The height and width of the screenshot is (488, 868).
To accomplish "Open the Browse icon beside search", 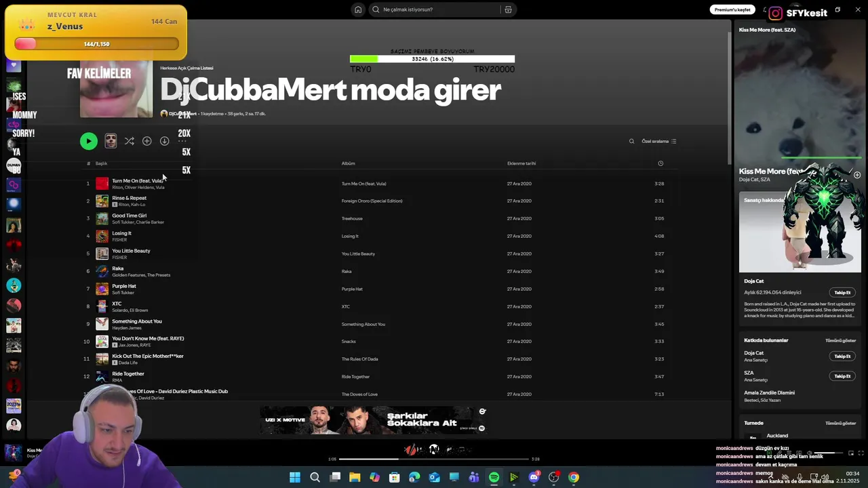I will point(508,9).
